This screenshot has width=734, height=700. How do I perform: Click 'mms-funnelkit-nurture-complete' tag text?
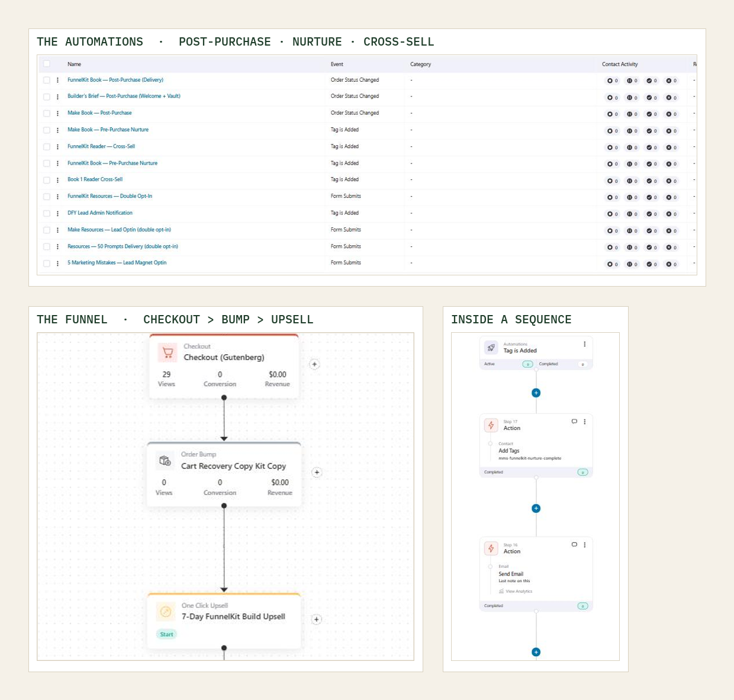[x=530, y=458]
